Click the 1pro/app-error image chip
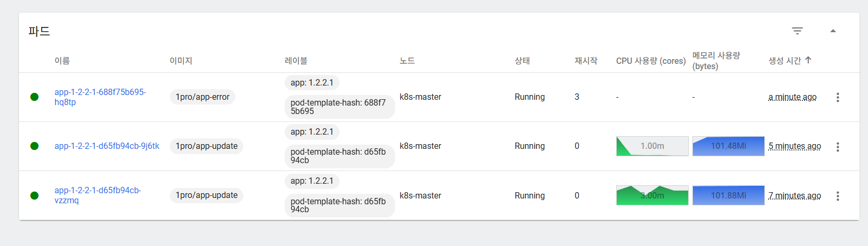This screenshot has height=246, width=868. pos(203,97)
